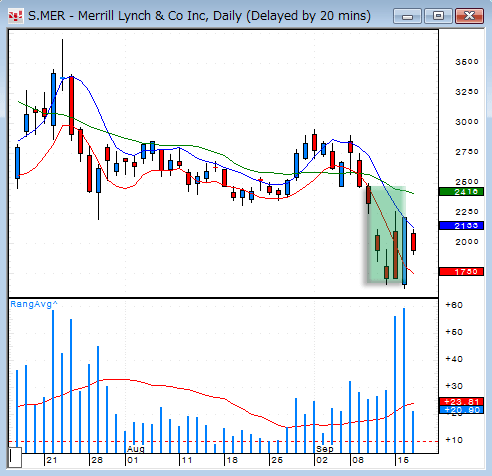Viewport: 492px width, 476px height.
Task: Select the 15 date tick on axis
Action: tap(403, 460)
